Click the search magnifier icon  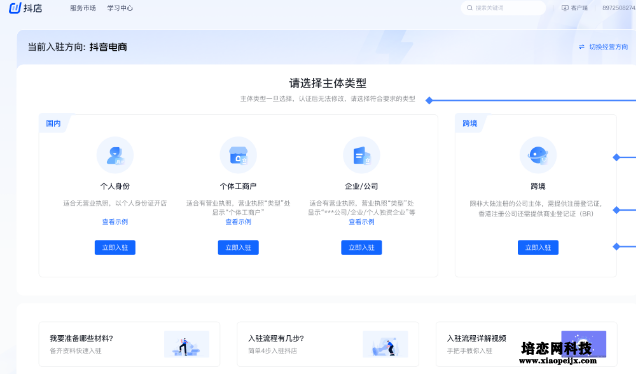pos(470,8)
